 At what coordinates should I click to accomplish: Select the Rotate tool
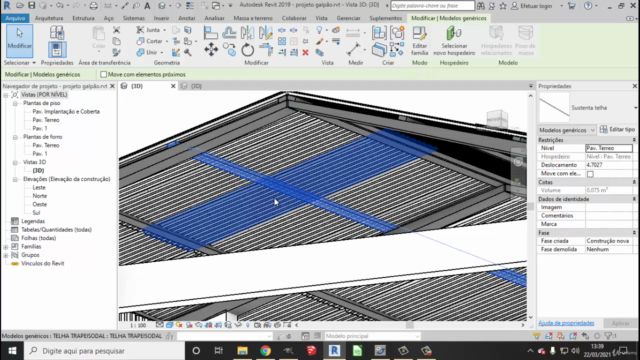pos(247,50)
